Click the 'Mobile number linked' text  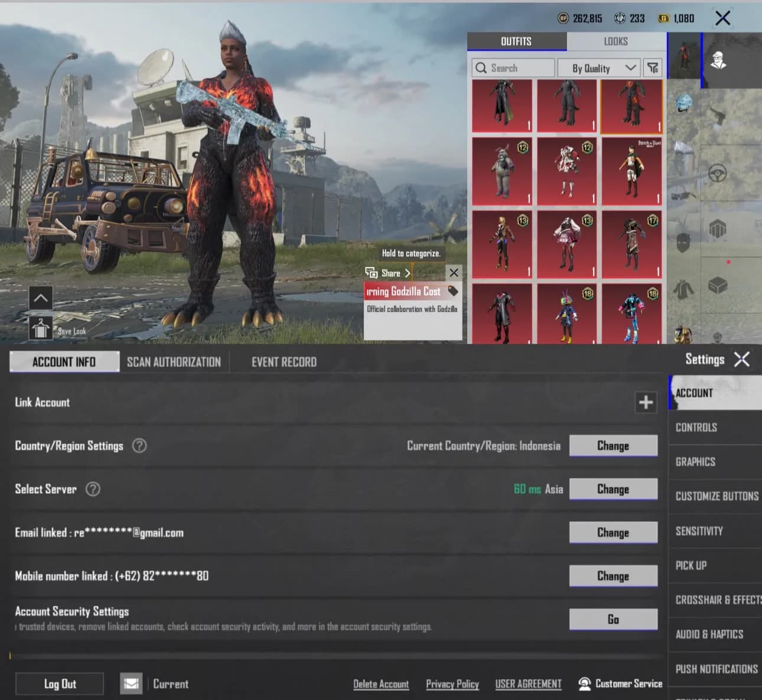coord(112,576)
